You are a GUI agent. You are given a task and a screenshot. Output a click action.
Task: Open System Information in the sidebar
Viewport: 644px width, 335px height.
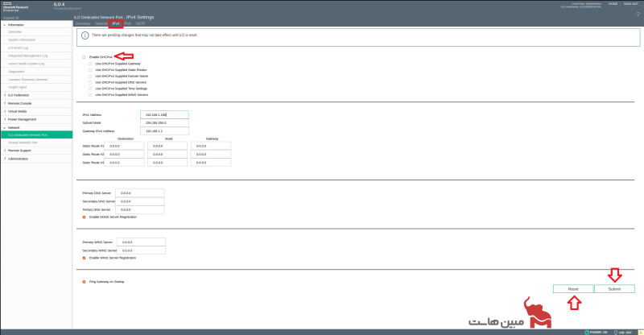[22, 40]
